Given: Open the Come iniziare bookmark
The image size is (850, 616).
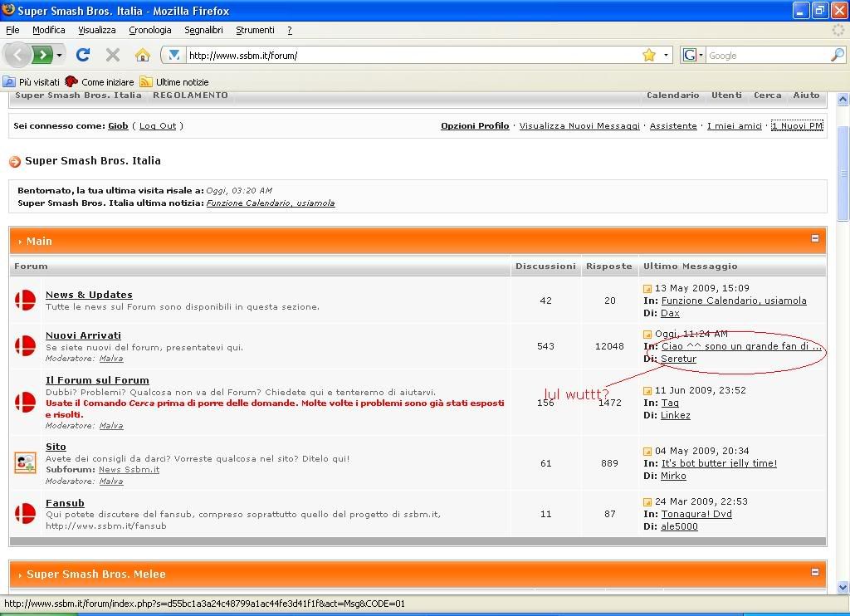Looking at the screenshot, I should [x=100, y=82].
